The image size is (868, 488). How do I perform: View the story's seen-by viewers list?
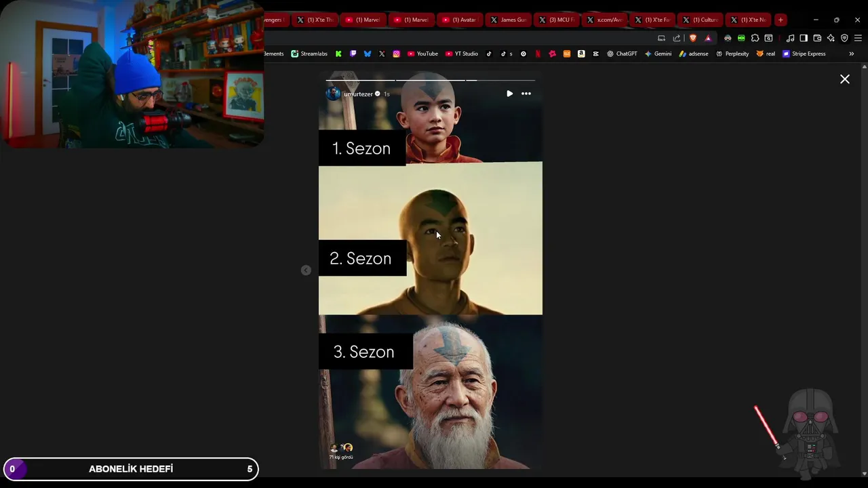tap(341, 451)
